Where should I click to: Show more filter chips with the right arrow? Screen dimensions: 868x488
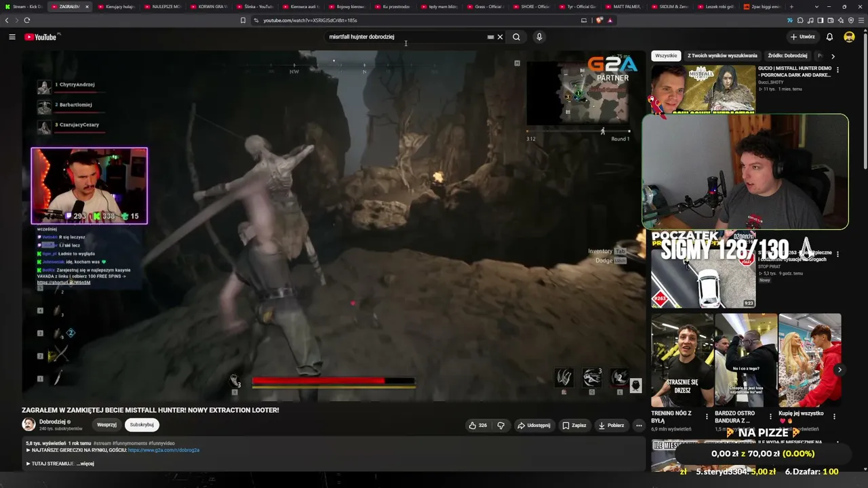point(833,56)
